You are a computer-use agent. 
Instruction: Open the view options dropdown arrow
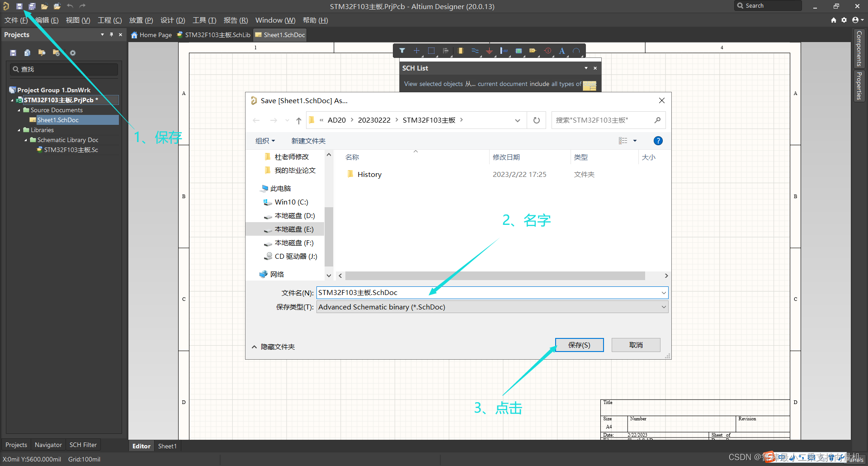[x=635, y=141]
